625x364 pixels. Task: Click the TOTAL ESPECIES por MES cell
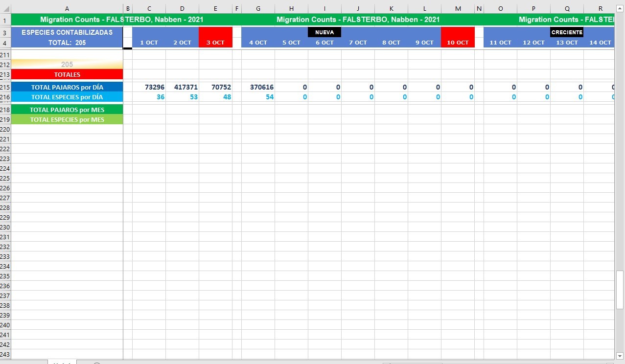pyautogui.click(x=67, y=119)
